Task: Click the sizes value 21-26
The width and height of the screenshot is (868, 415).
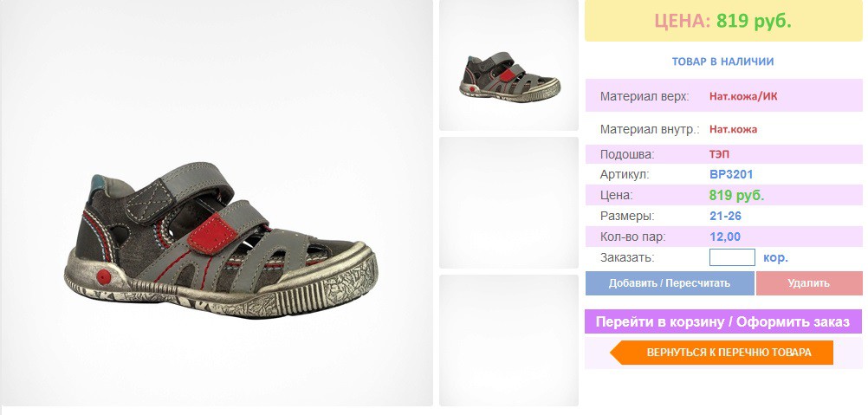Action: pos(725,216)
